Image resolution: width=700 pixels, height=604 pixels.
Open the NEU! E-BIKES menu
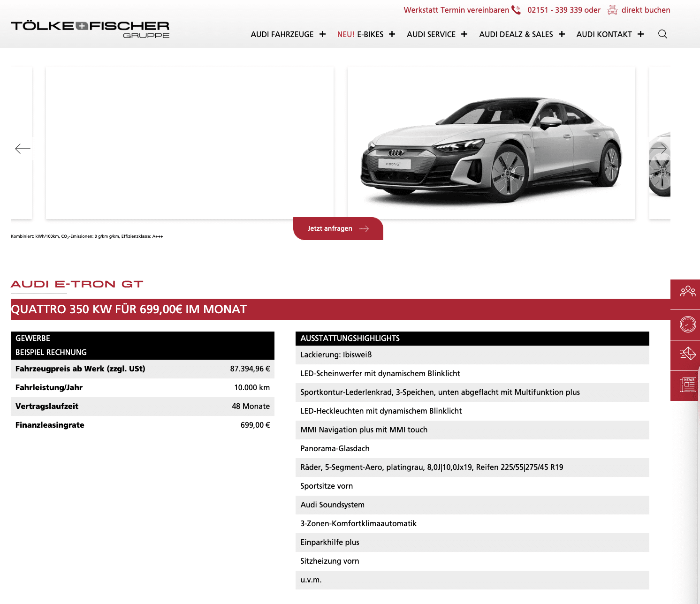pyautogui.click(x=360, y=34)
